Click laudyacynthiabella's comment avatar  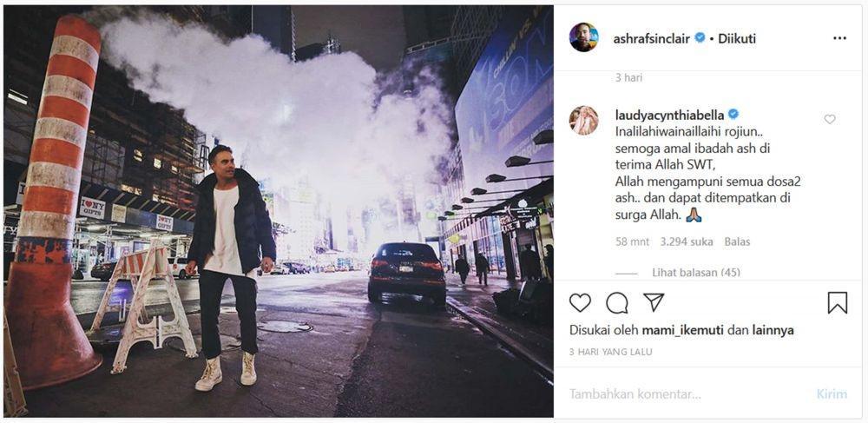(584, 120)
